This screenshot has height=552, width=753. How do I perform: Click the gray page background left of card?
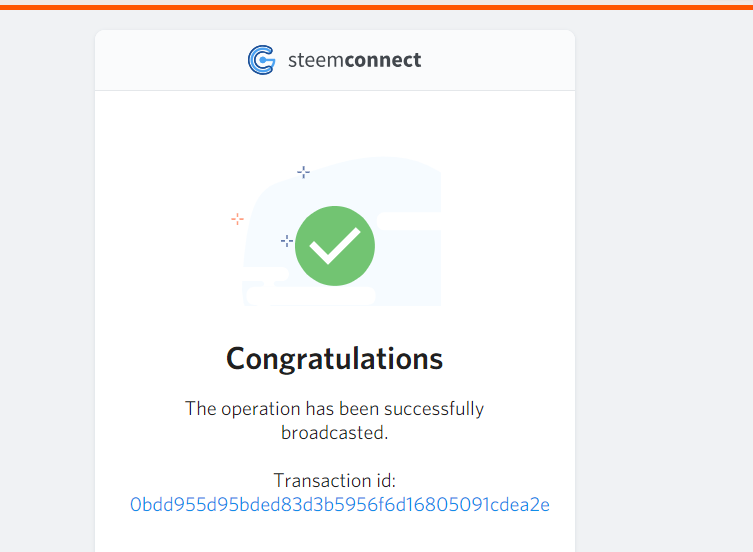pyautogui.click(x=47, y=281)
